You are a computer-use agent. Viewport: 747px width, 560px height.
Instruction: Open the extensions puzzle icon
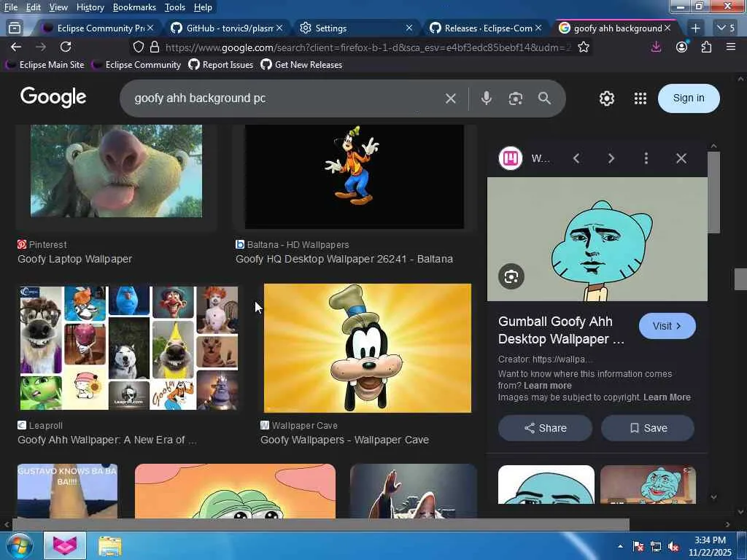click(x=706, y=47)
